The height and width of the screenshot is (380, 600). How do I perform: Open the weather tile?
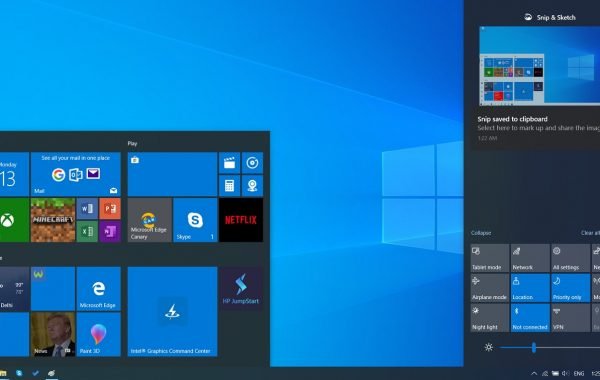click(x=14, y=289)
